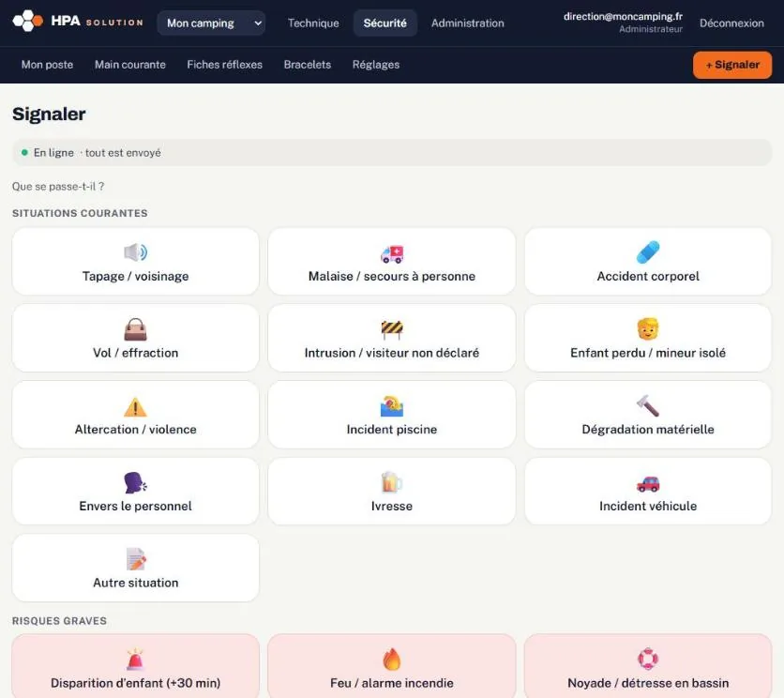Open the Sécurité section

385,23
